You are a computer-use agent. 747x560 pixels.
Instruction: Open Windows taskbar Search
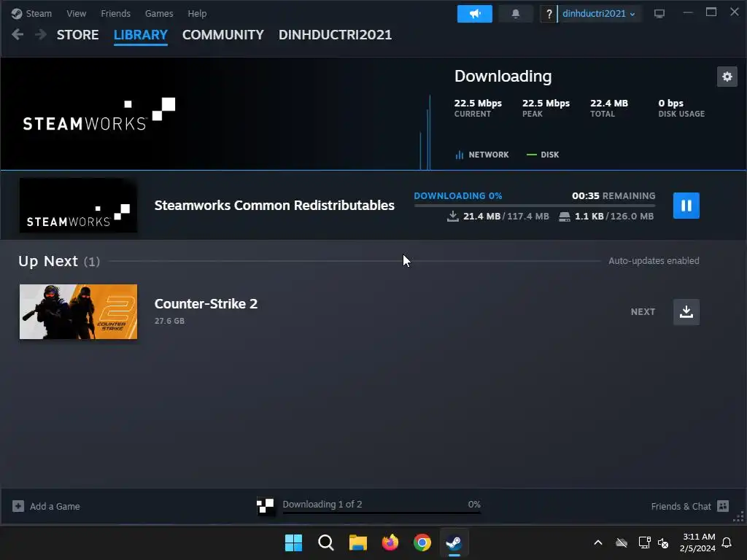point(326,542)
